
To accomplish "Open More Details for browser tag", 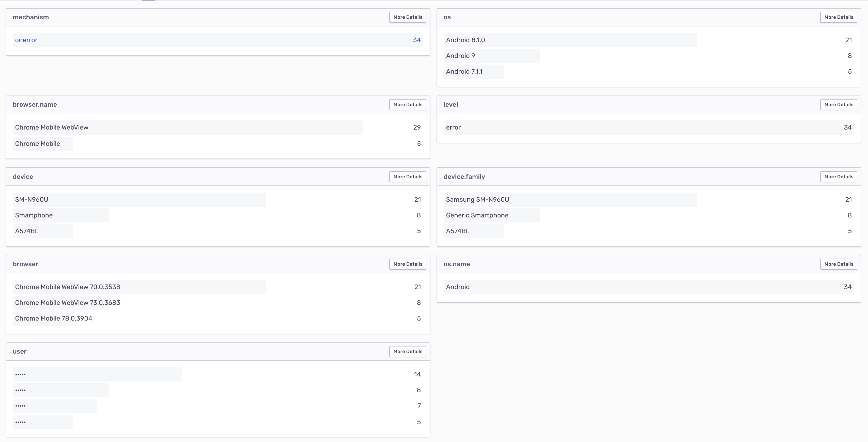I will [407, 264].
